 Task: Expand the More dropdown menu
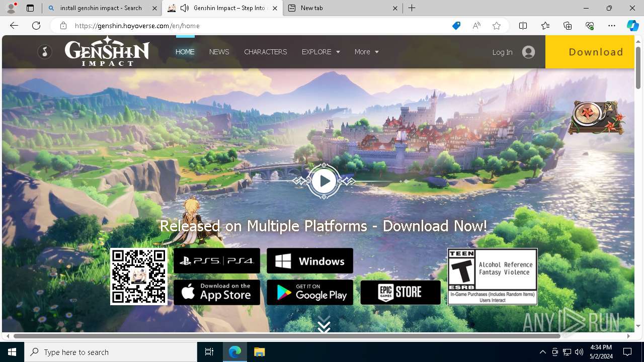pyautogui.click(x=366, y=52)
